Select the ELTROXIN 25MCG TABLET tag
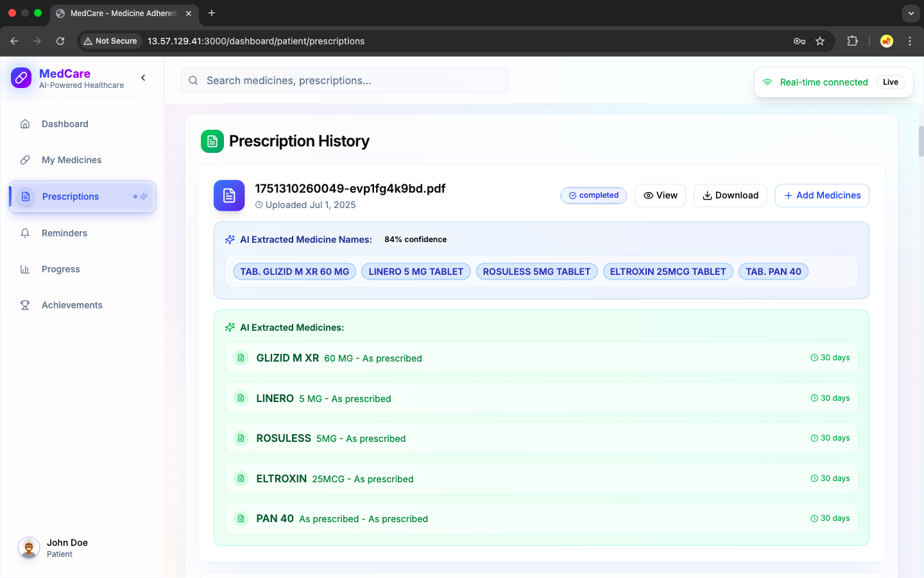This screenshot has height=578, width=924. (x=668, y=272)
